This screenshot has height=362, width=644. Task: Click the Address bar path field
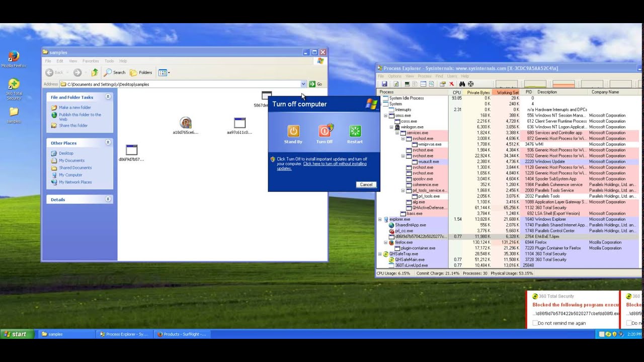pyautogui.click(x=183, y=84)
